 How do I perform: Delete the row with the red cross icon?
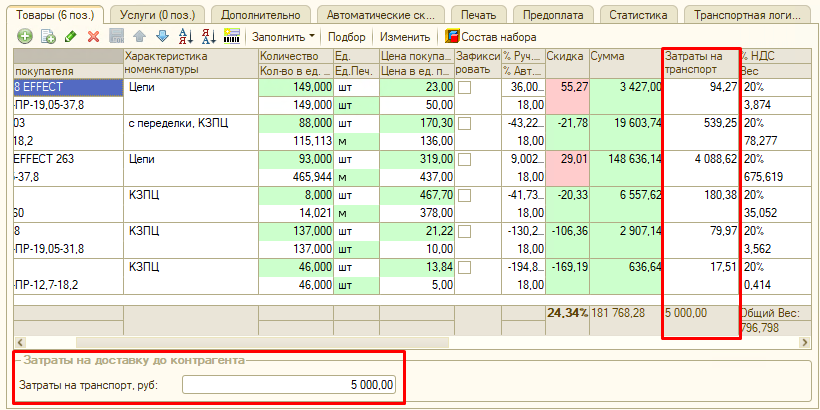pos(93,37)
